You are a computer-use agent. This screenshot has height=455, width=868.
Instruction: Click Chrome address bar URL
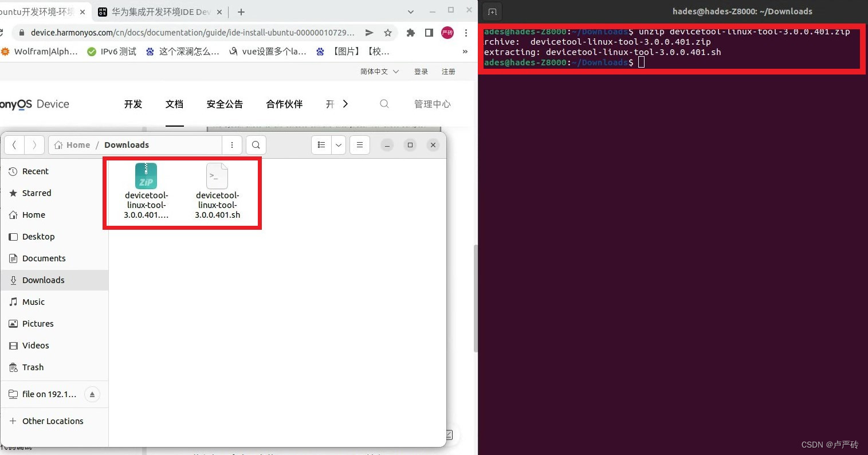click(x=193, y=33)
